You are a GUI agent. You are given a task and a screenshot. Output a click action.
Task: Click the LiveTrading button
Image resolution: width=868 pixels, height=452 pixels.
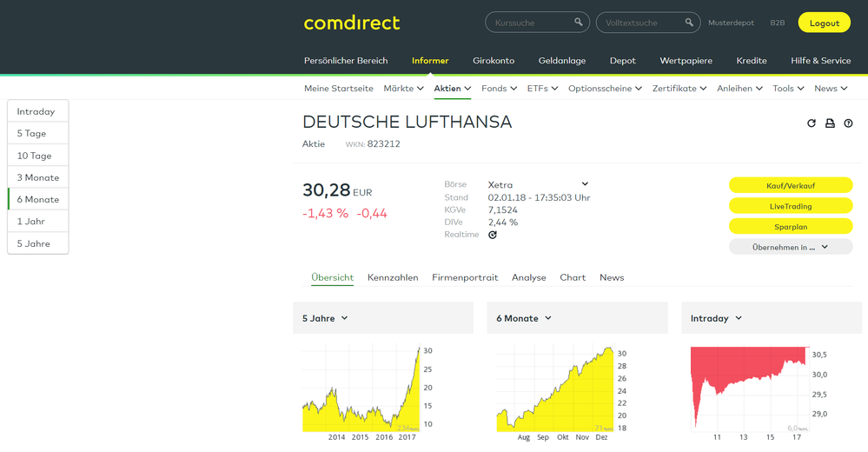tap(791, 206)
